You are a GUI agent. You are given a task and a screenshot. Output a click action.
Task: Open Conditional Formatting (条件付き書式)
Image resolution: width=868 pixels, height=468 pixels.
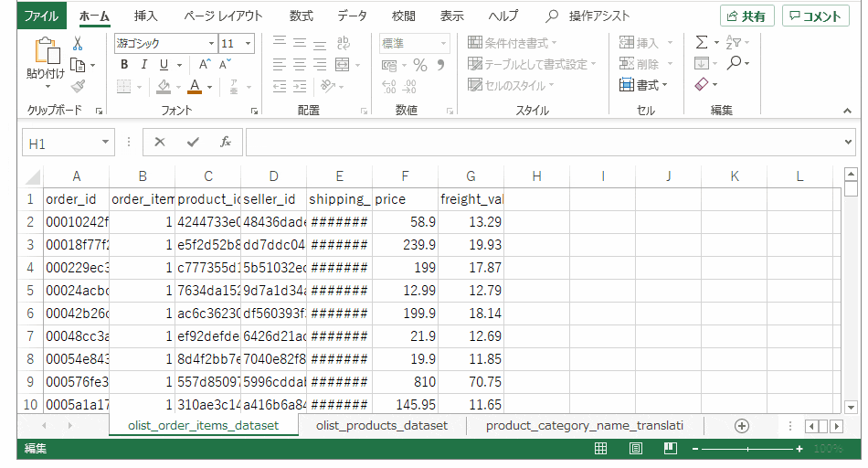512,43
